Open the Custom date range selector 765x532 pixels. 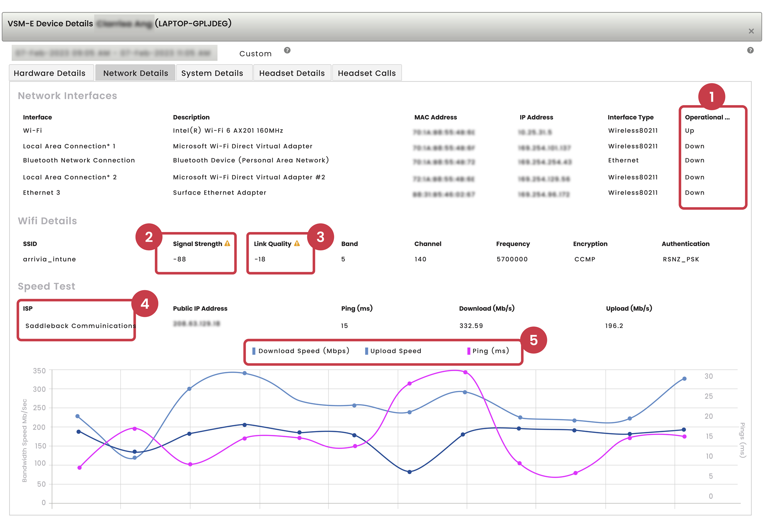click(255, 54)
